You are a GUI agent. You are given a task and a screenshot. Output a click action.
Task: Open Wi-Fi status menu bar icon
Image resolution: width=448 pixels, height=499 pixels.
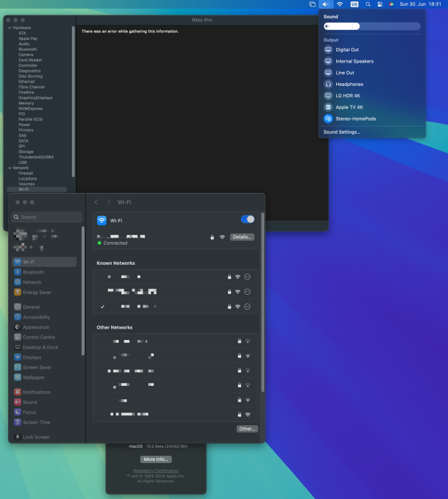339,4
